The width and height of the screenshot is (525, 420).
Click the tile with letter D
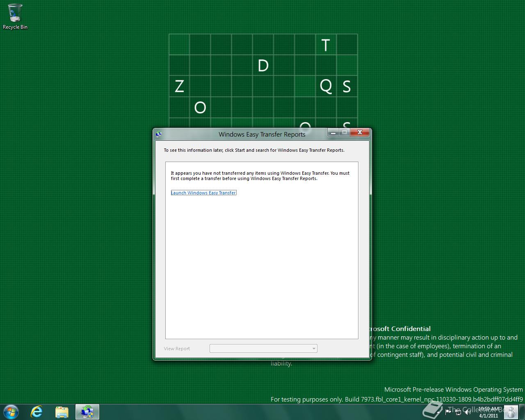(263, 66)
